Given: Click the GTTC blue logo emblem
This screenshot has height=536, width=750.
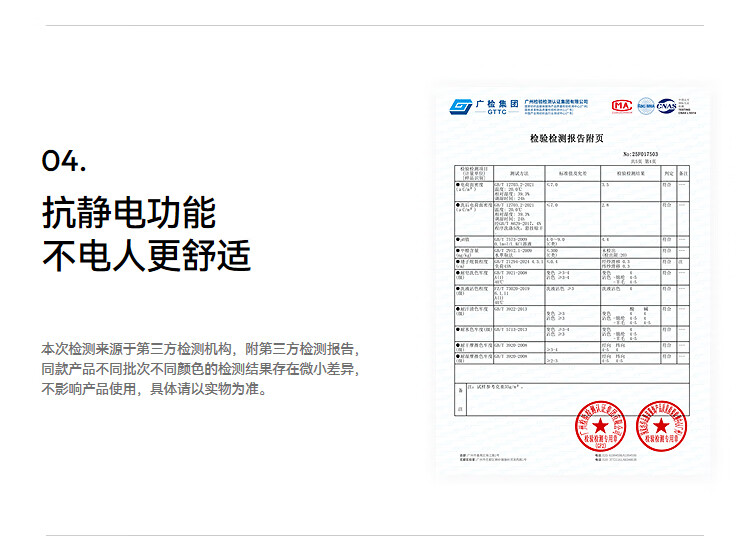Looking at the screenshot, I should point(461,106).
